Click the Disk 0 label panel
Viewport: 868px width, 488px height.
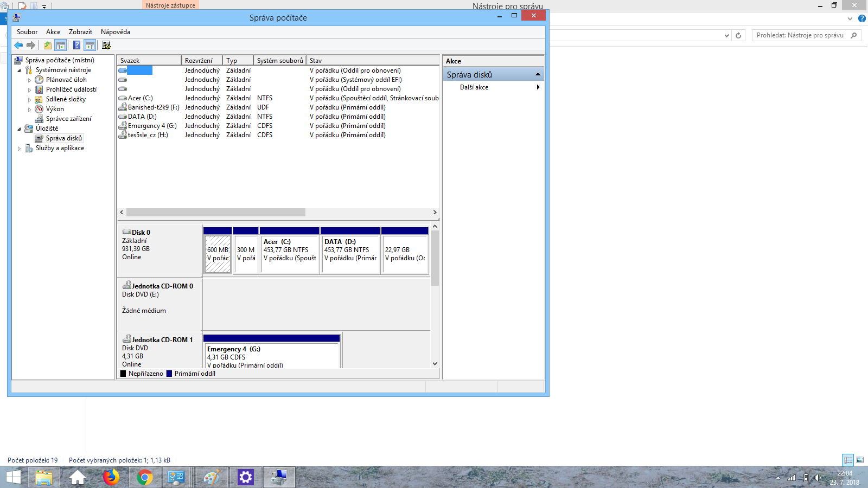coord(159,250)
